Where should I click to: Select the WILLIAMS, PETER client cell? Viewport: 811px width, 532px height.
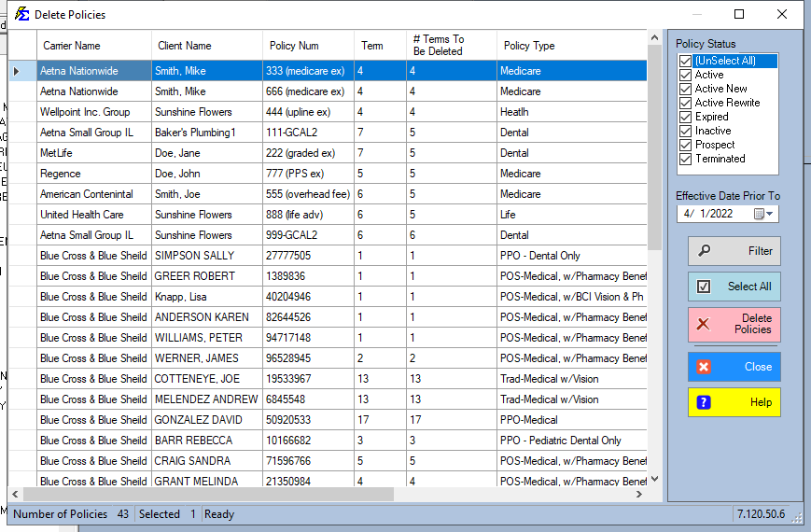tap(207, 338)
